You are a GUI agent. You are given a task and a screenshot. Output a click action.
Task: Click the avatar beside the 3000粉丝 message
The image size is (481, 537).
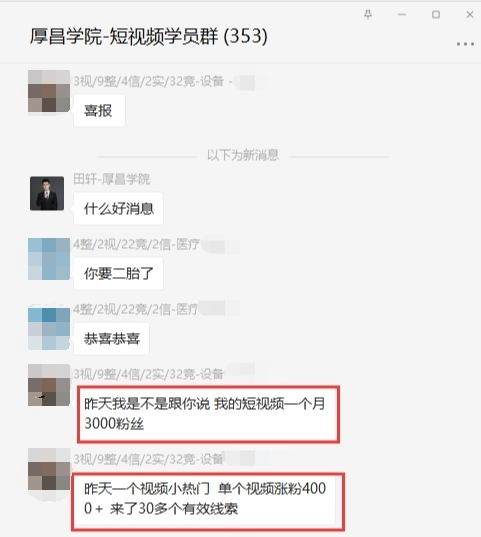tap(49, 385)
